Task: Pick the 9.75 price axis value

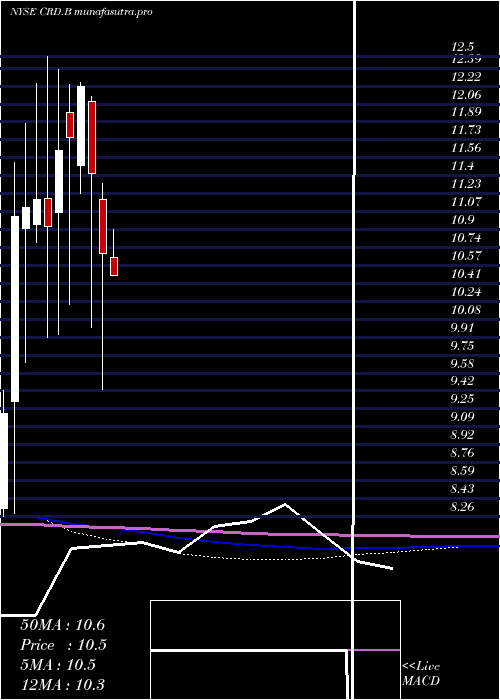Action: point(462,346)
